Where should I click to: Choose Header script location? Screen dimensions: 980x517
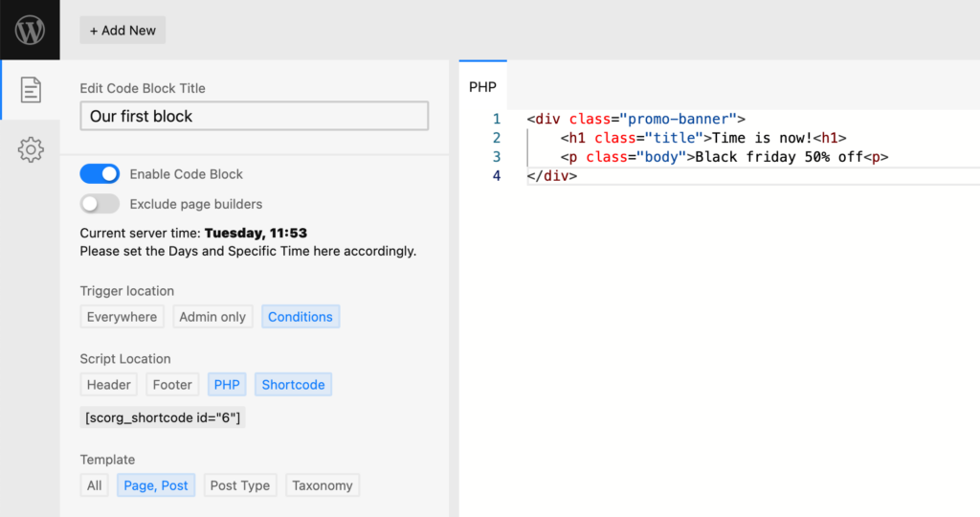109,385
